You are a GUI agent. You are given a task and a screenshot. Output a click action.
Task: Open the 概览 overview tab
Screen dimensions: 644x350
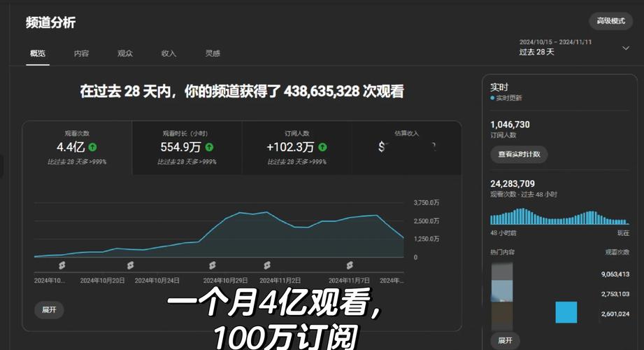pos(37,53)
